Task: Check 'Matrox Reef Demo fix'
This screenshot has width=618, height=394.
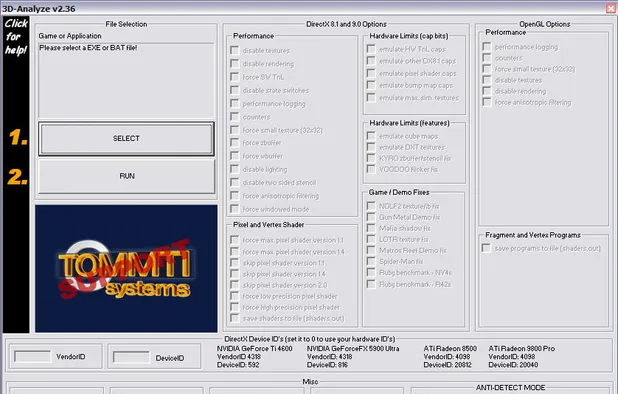Action: pos(371,250)
